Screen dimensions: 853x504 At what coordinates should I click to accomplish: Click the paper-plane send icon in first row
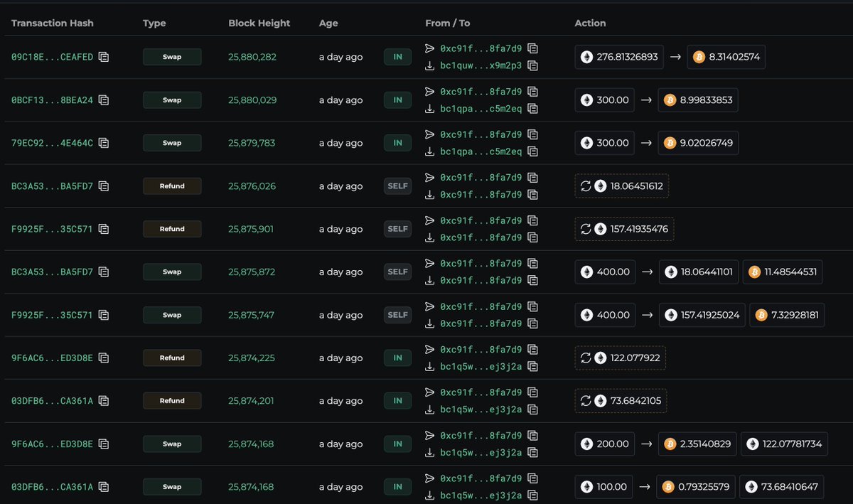(429, 48)
